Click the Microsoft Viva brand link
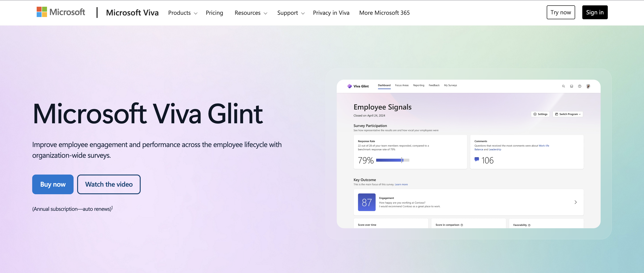 click(x=132, y=13)
